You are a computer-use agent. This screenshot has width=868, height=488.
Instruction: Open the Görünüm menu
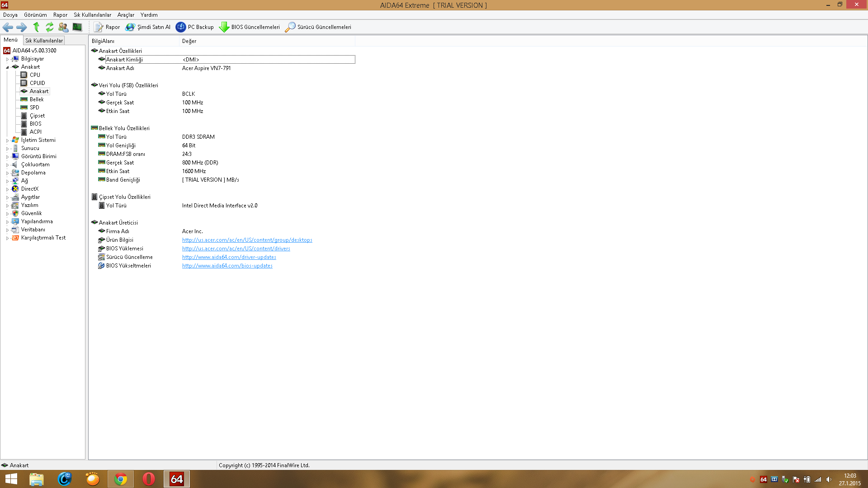coord(35,15)
